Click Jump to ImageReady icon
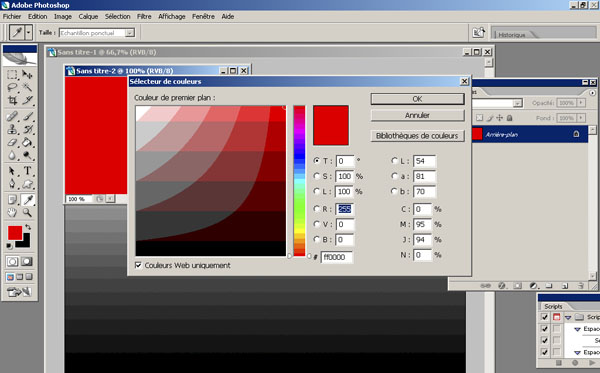Screen dimensions: 600x373 (x=19, y=292)
